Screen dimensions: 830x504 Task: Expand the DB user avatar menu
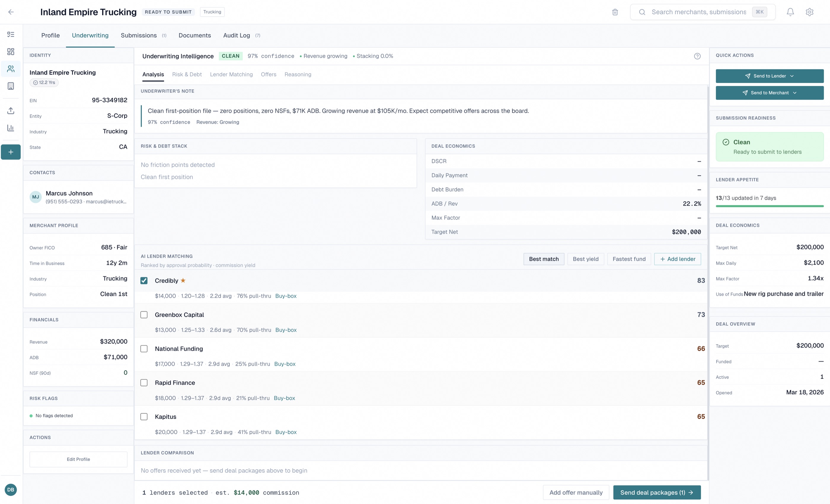pos(10,489)
